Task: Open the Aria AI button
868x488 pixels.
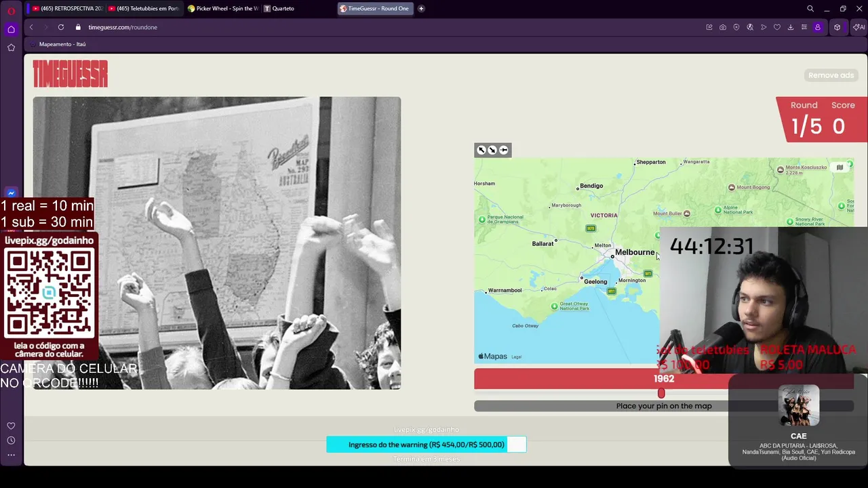Action: click(x=859, y=27)
